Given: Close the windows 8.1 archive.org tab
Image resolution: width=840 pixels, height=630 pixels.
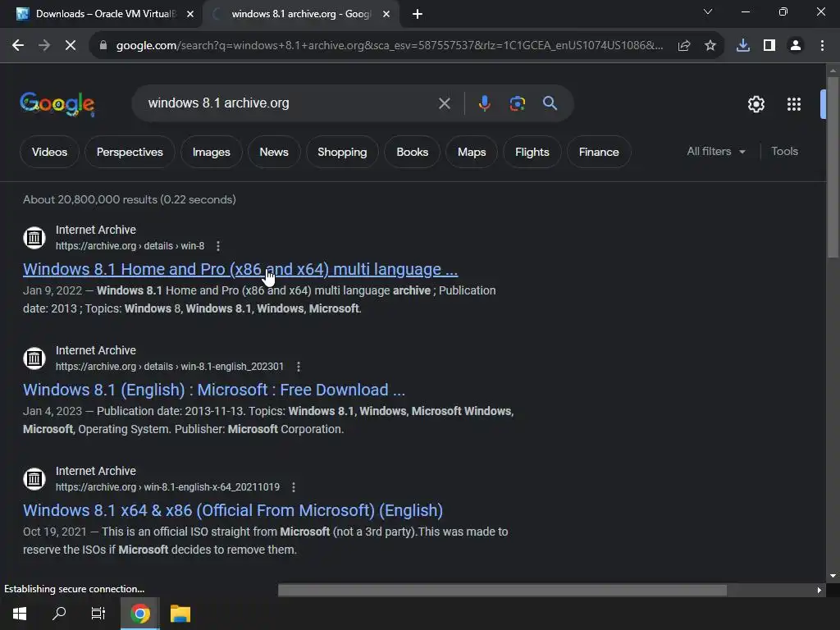Looking at the screenshot, I should pos(386,14).
